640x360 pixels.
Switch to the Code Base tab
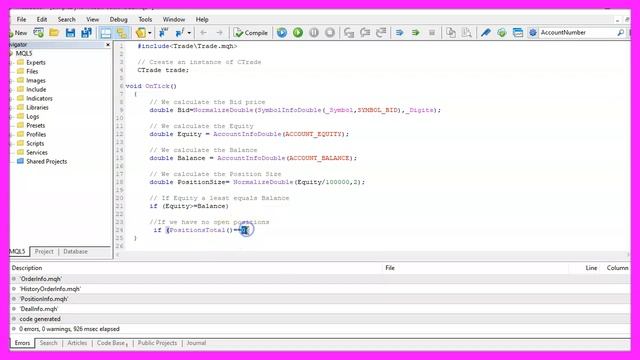(112, 343)
